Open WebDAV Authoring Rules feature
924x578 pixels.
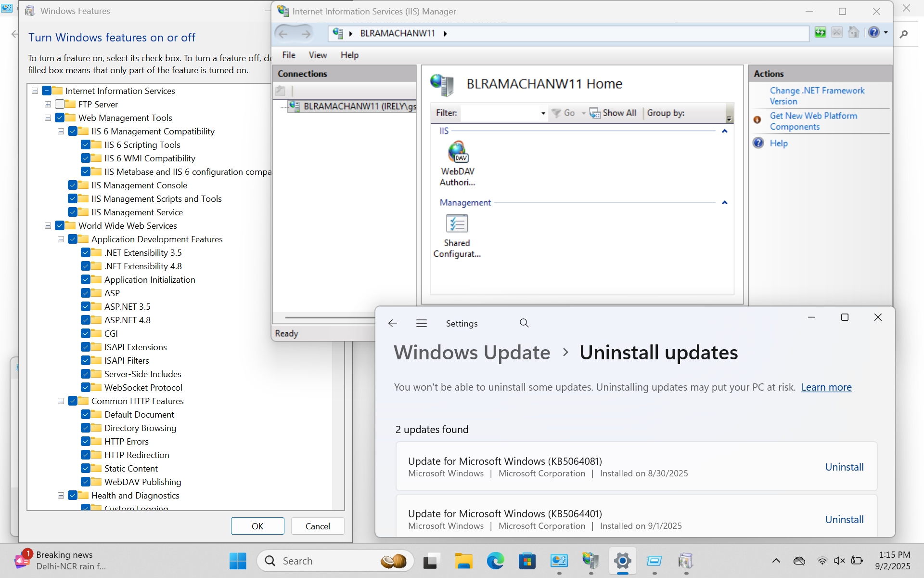tap(457, 159)
